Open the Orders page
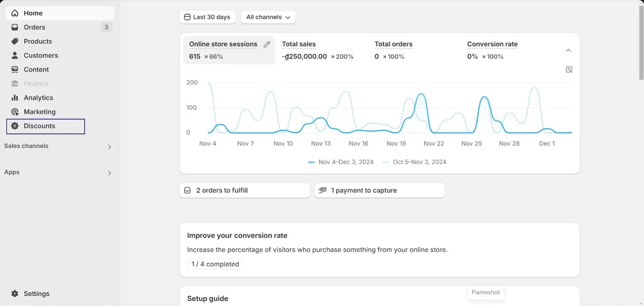Image resolution: width=644 pixels, height=306 pixels. tap(60, 27)
